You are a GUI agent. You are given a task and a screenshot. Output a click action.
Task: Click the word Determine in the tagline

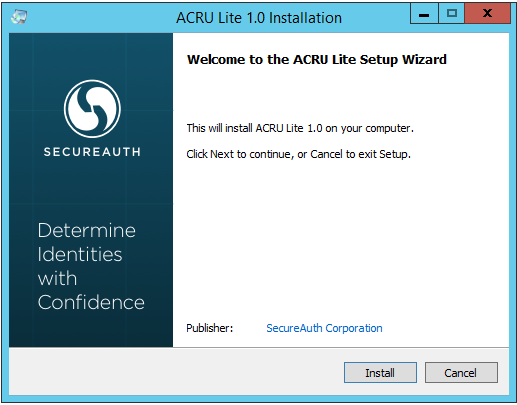(x=87, y=230)
